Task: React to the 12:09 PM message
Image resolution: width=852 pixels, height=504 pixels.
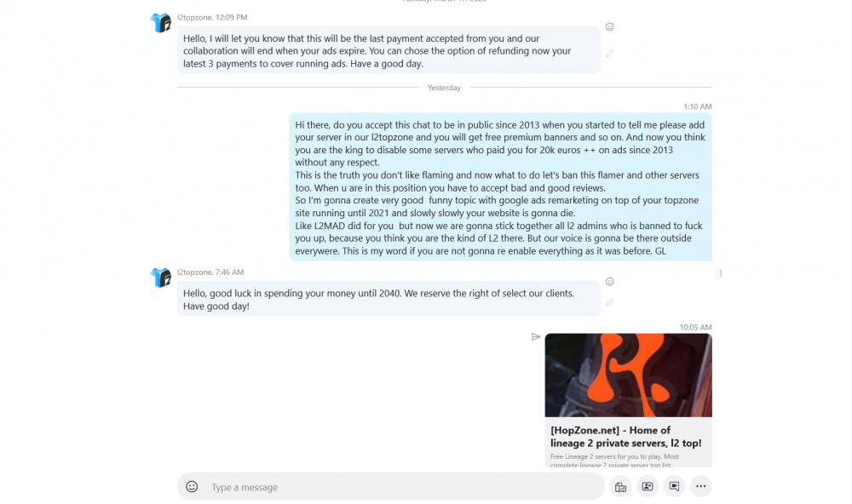Action: coord(610,27)
